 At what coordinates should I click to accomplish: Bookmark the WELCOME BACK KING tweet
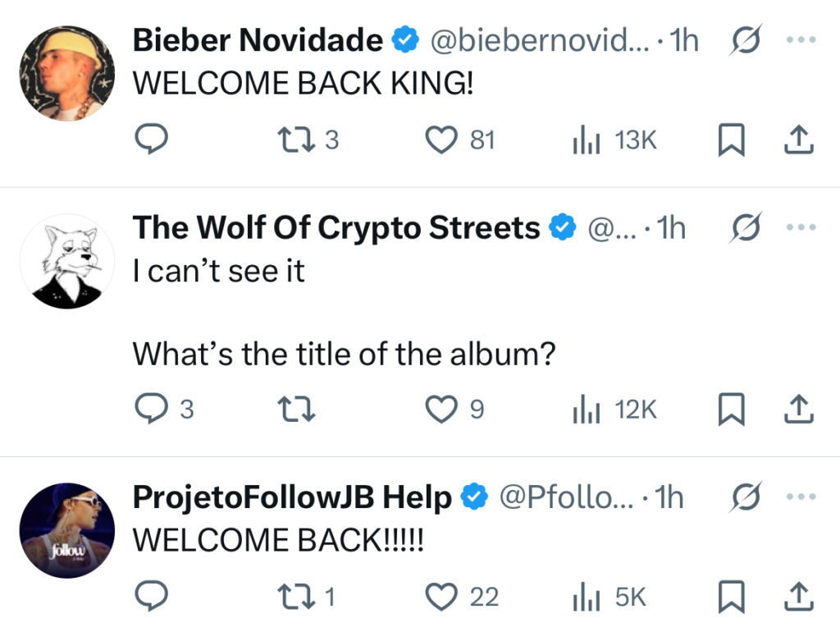(731, 140)
